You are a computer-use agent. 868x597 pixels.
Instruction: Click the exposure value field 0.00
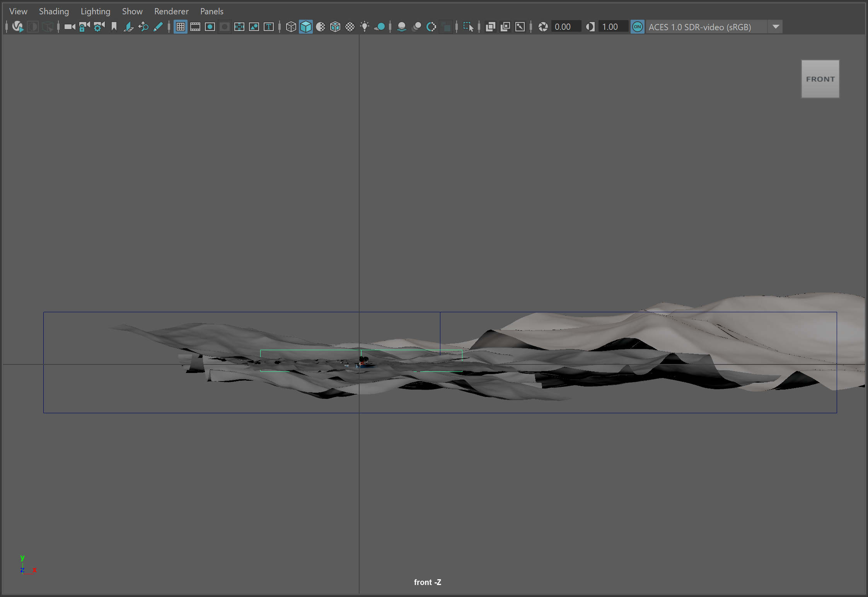(x=566, y=27)
